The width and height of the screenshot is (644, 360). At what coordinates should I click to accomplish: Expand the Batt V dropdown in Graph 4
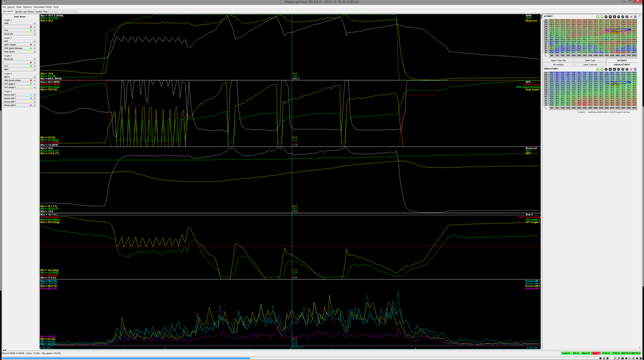click(x=34, y=77)
